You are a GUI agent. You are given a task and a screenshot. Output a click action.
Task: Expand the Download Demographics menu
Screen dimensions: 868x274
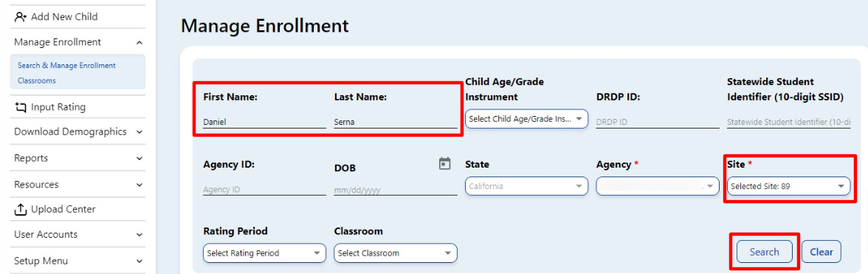coord(139,132)
